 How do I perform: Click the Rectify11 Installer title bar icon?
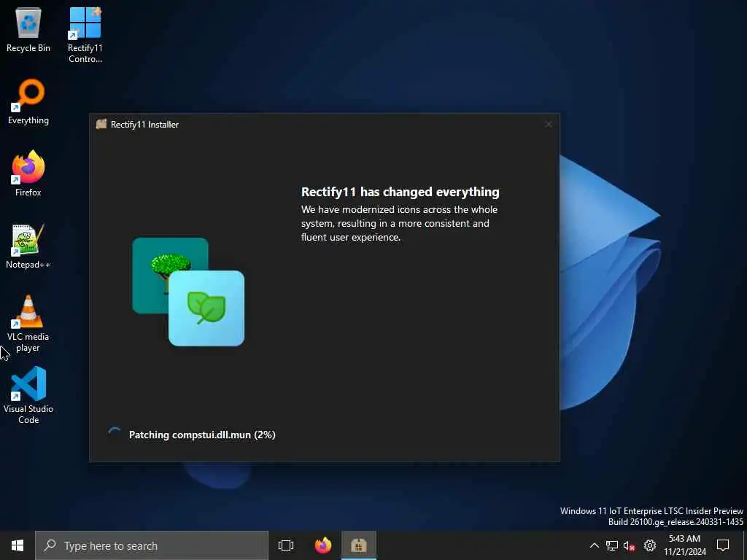101,124
